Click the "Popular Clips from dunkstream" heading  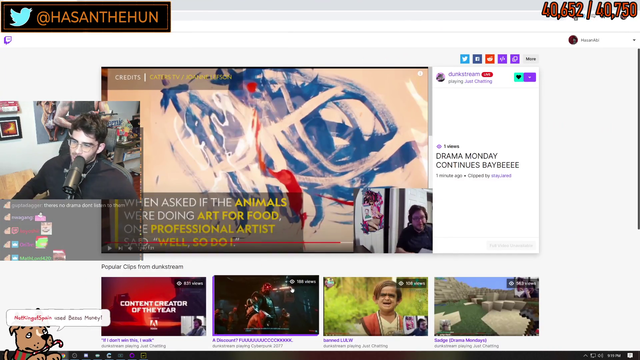pos(142,267)
